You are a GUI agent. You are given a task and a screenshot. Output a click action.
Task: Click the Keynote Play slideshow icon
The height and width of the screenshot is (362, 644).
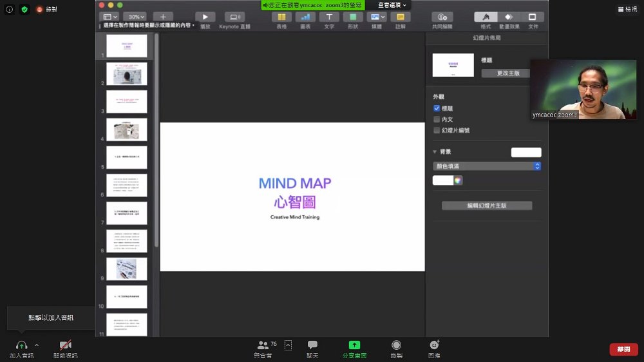pyautogui.click(x=205, y=17)
